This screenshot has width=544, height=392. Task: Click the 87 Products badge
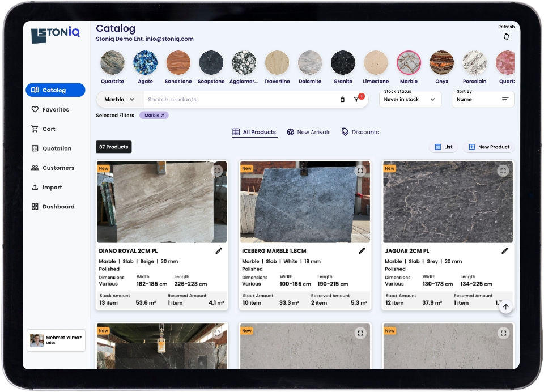tap(113, 147)
